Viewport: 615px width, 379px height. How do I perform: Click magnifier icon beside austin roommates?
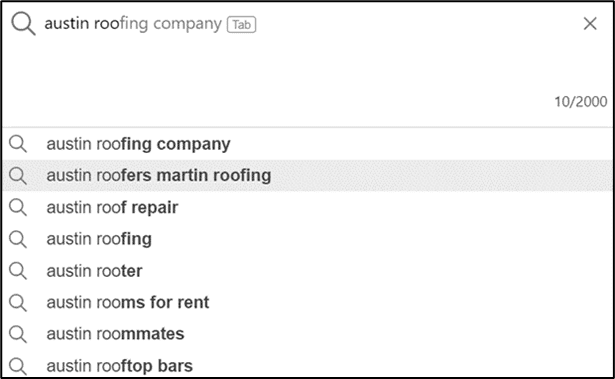(18, 334)
